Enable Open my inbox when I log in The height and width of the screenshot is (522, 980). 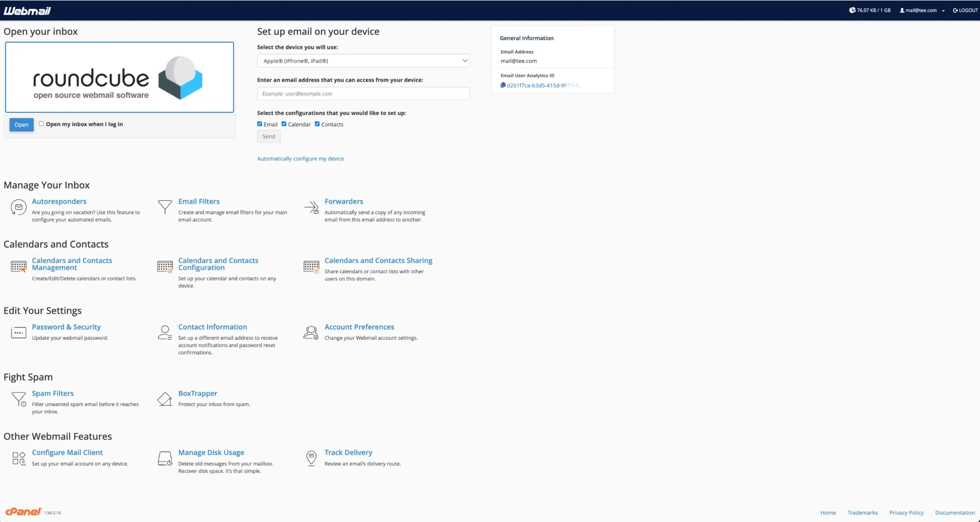[41, 124]
